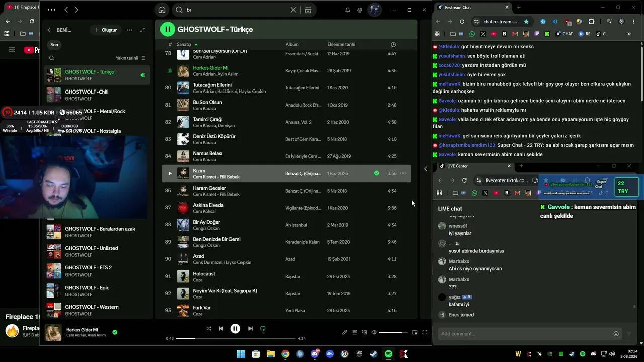Open now playing Herkes Gider Mi cover art
This screenshot has height=362, width=644.
(53, 332)
